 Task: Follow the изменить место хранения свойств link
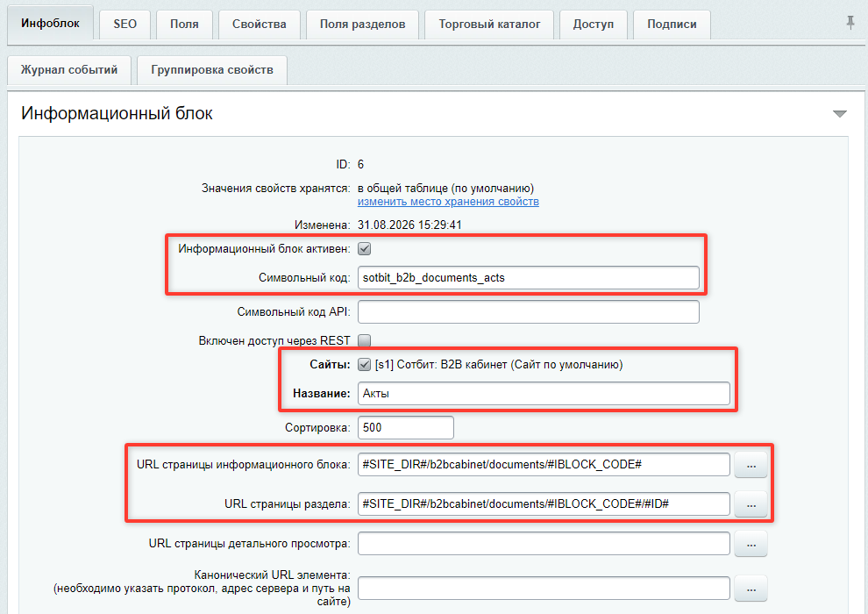(x=448, y=202)
